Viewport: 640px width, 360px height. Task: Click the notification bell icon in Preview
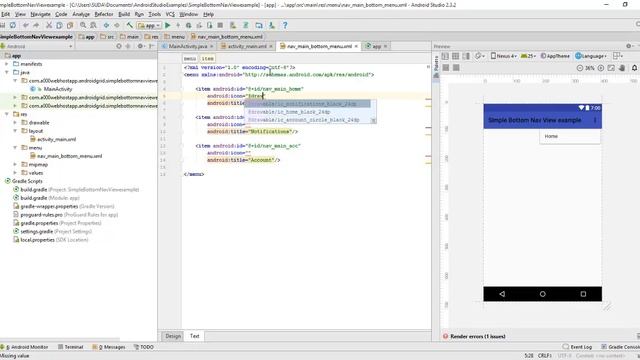tap(634, 68)
